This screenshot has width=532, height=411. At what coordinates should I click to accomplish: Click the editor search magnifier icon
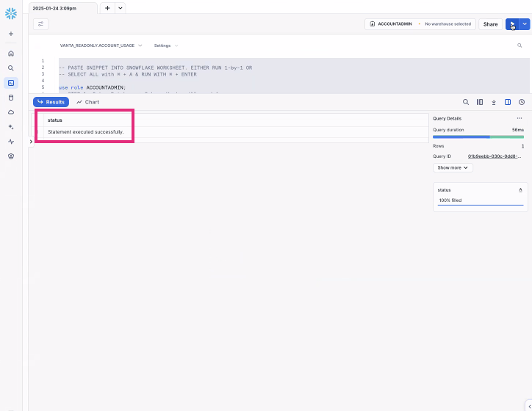pos(520,46)
